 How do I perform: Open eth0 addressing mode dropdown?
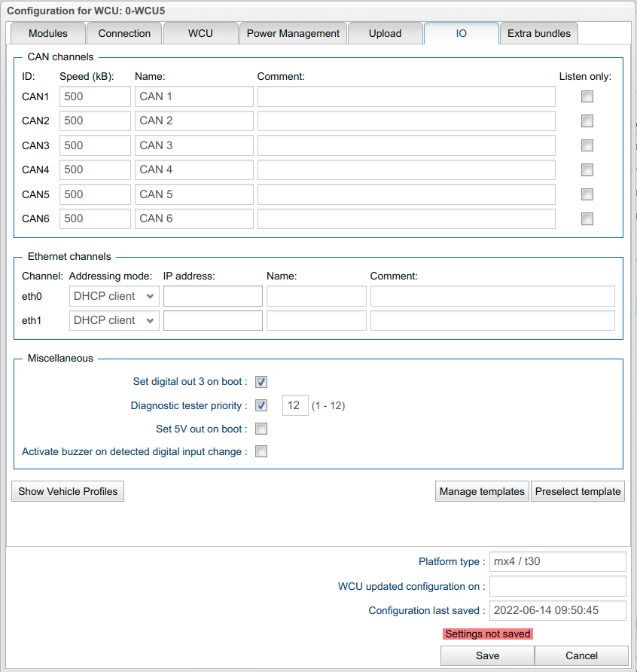114,296
